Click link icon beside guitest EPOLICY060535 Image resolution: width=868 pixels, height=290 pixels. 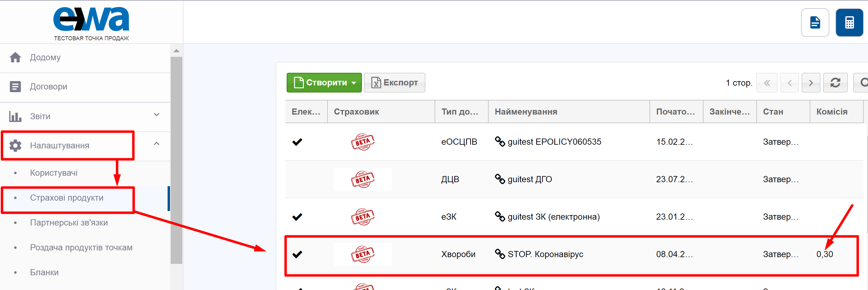500,142
